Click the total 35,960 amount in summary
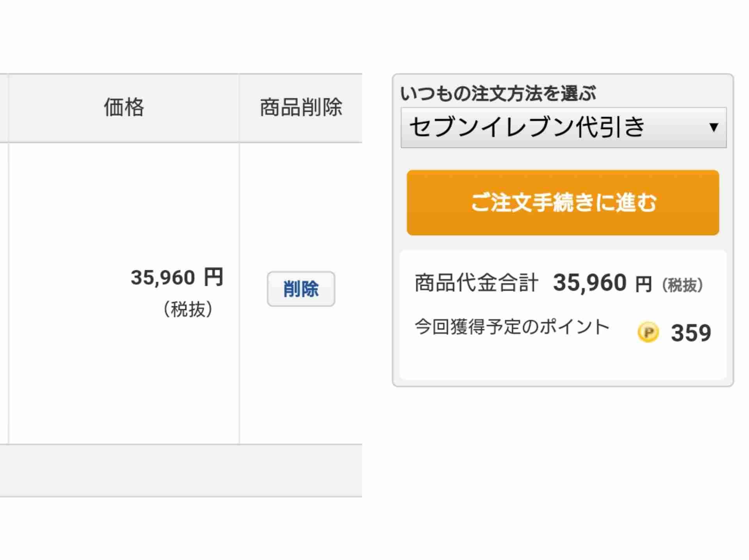This screenshot has height=560, width=749. coord(590,282)
